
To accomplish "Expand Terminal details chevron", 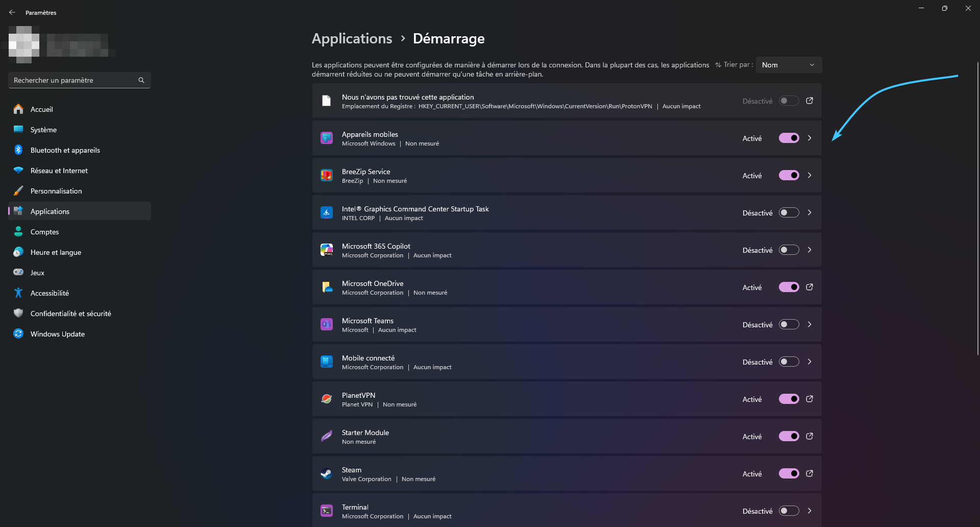I will click(x=810, y=511).
